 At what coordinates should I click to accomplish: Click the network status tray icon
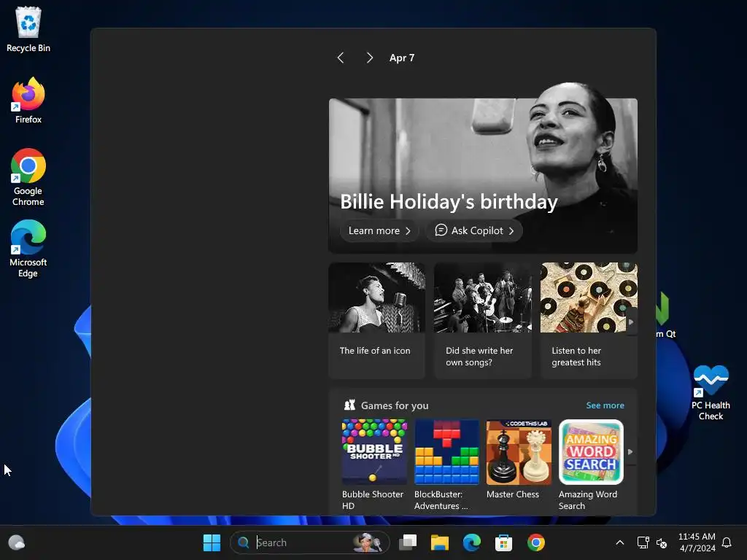[x=643, y=542]
